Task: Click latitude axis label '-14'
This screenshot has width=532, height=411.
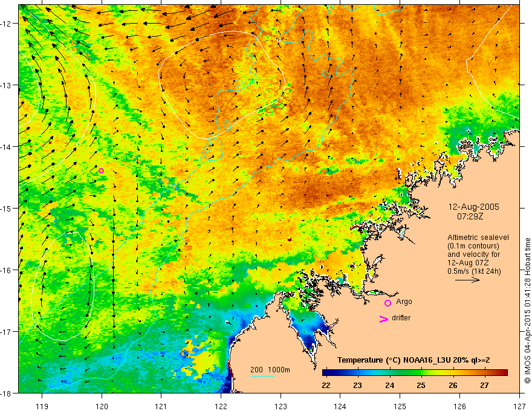Action: pos(6,147)
